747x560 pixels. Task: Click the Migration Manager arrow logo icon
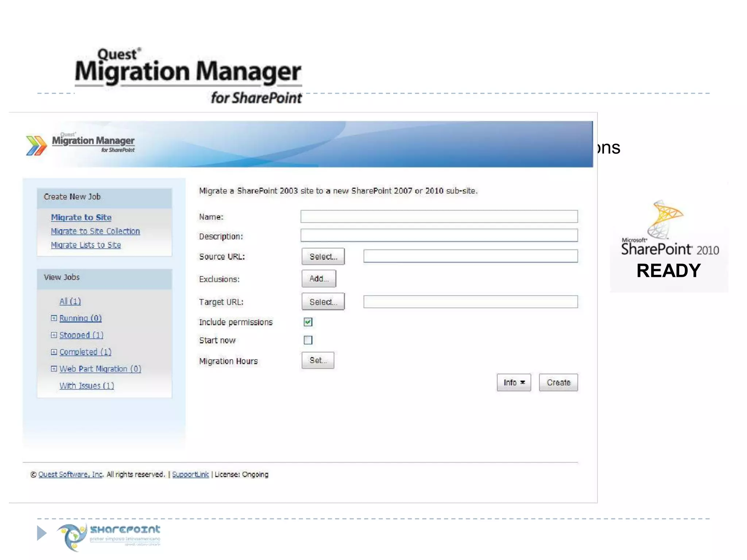pos(36,145)
